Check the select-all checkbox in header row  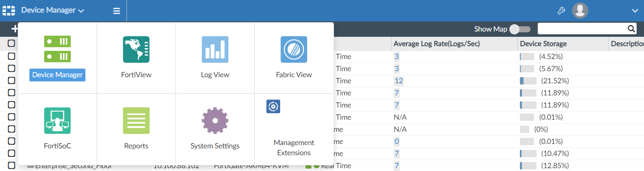(x=11, y=43)
